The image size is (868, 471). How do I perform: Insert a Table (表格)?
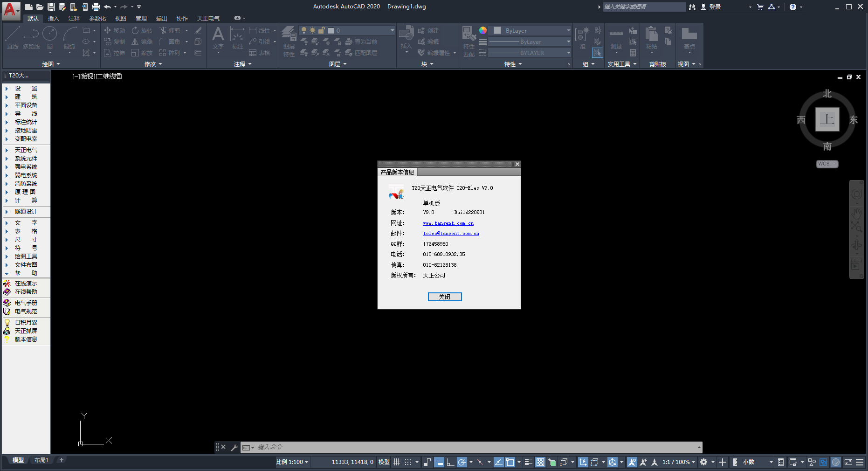[x=260, y=53]
